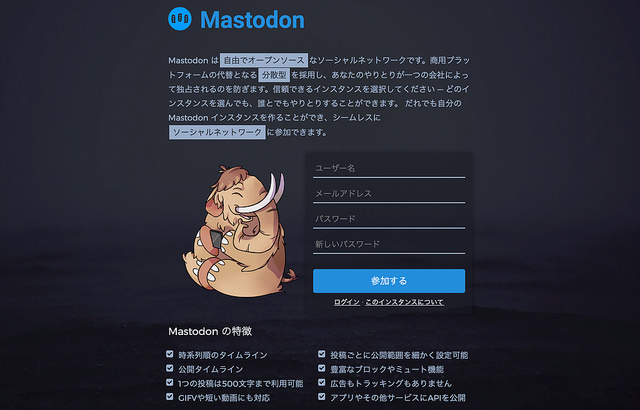Click the Mastodon title text
Screen dimensions: 640x410
tap(252, 20)
